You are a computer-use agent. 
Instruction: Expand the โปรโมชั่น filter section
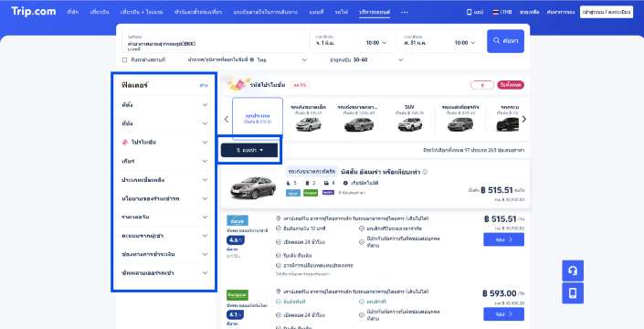[x=164, y=143]
